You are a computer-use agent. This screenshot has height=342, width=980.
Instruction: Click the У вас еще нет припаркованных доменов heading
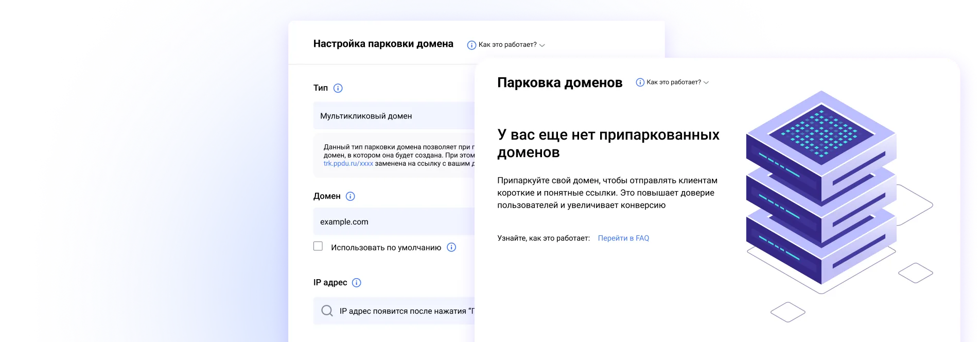tap(608, 143)
